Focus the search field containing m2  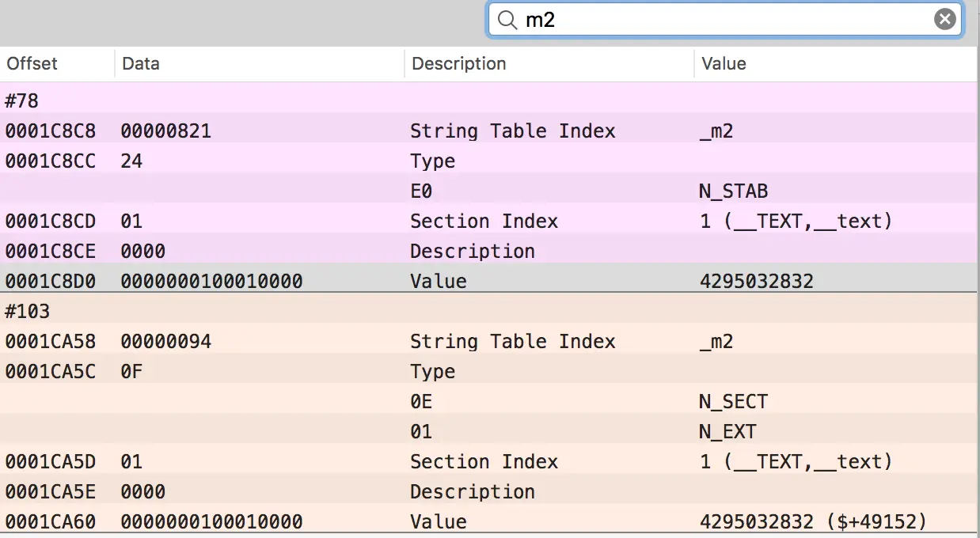(712, 20)
